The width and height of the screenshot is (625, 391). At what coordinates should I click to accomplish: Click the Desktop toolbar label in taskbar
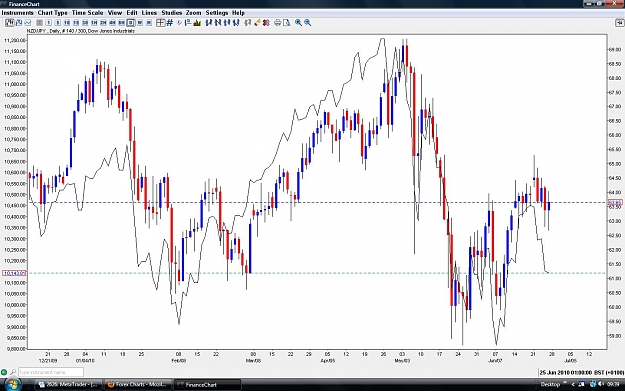click(551, 385)
